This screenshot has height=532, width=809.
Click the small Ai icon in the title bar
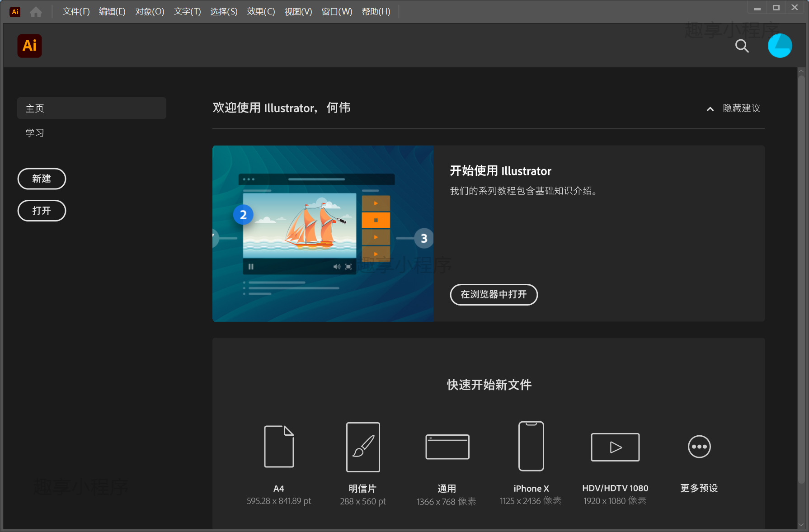15,12
